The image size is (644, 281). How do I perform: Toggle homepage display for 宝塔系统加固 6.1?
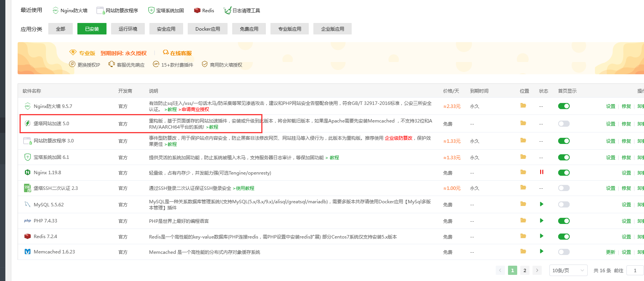564,157
